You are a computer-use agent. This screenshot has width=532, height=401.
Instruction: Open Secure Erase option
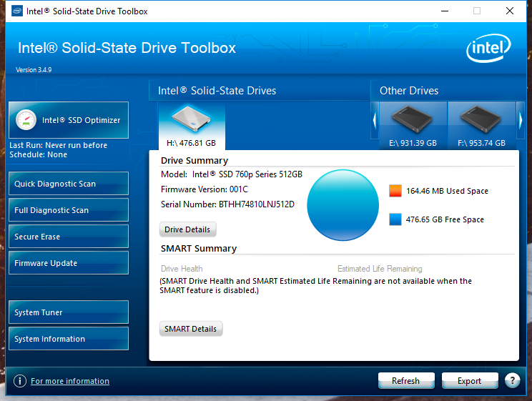[69, 237]
